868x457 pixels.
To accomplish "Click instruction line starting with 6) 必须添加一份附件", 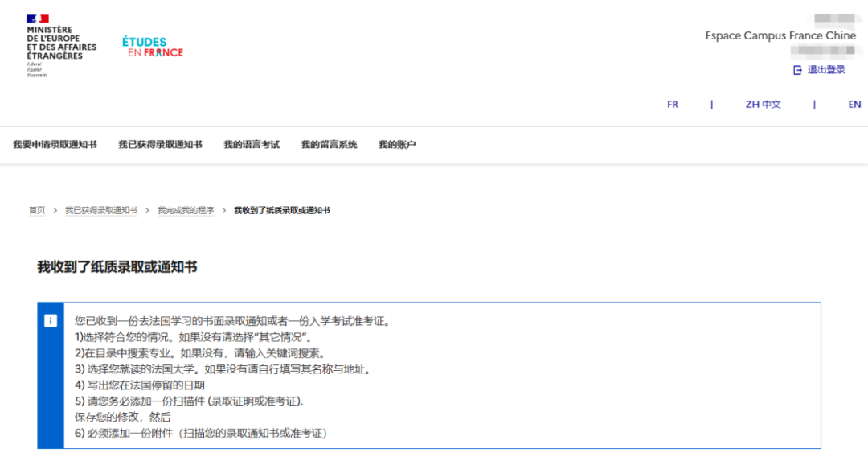I will click(x=201, y=433).
